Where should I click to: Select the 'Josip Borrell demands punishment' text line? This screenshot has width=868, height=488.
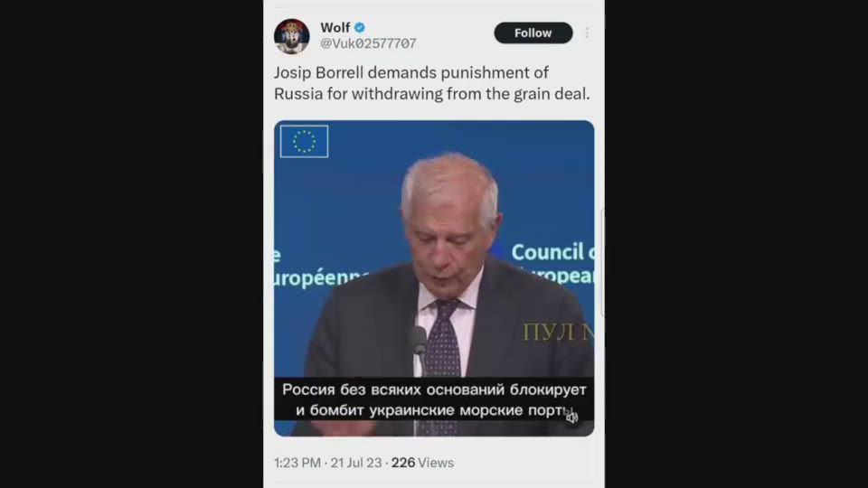pyautogui.click(x=411, y=72)
